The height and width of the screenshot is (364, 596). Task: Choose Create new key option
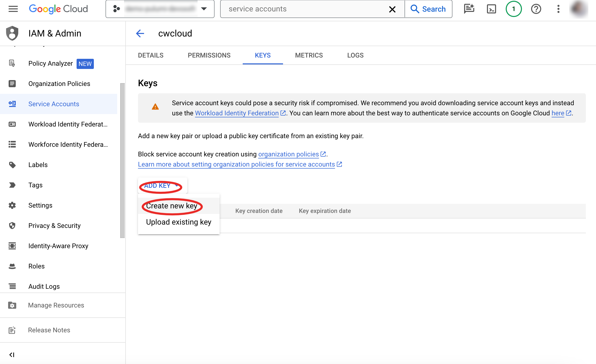coord(172,206)
